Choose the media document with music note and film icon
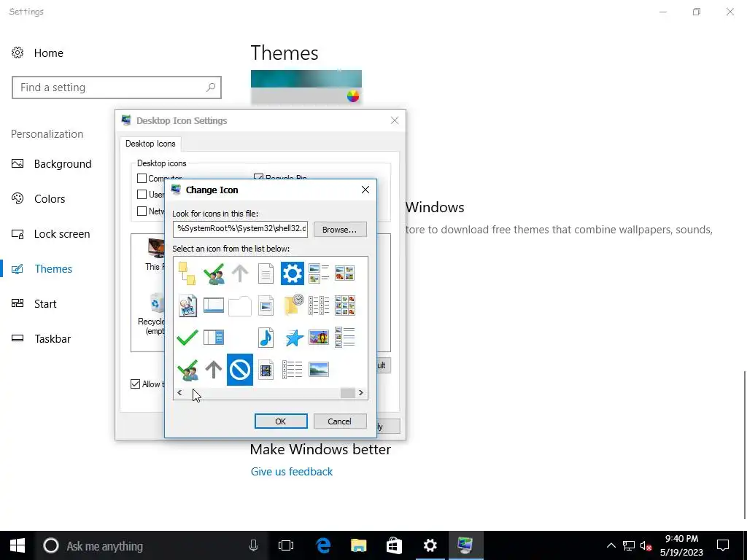Screen dimensions: 747x560 [187, 306]
